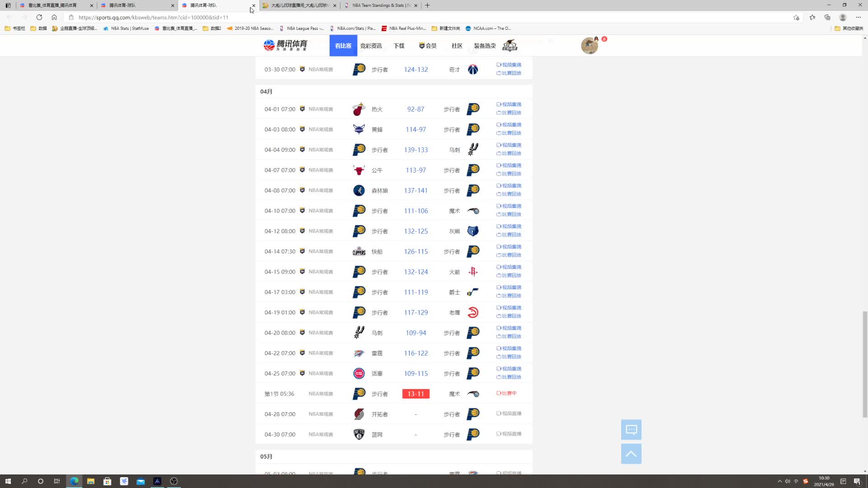868x488 pixels.
Task: Add page to favorites star icon
Action: (x=796, y=17)
